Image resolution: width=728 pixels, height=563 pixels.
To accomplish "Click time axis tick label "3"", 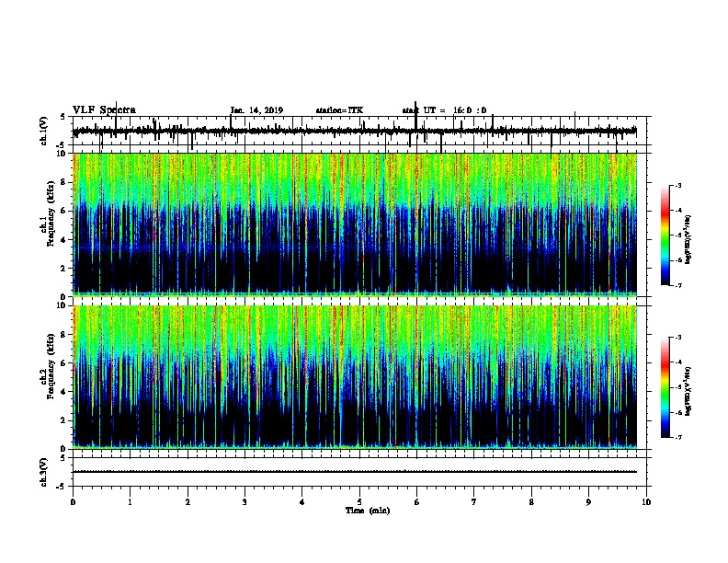I will coord(245,502).
